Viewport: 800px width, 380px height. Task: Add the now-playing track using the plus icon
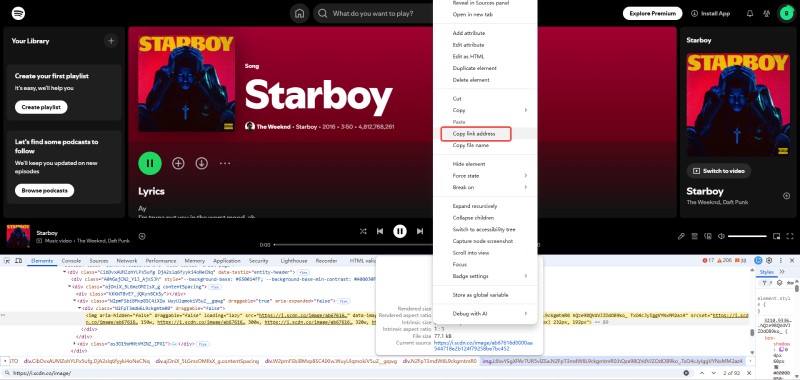click(x=142, y=236)
